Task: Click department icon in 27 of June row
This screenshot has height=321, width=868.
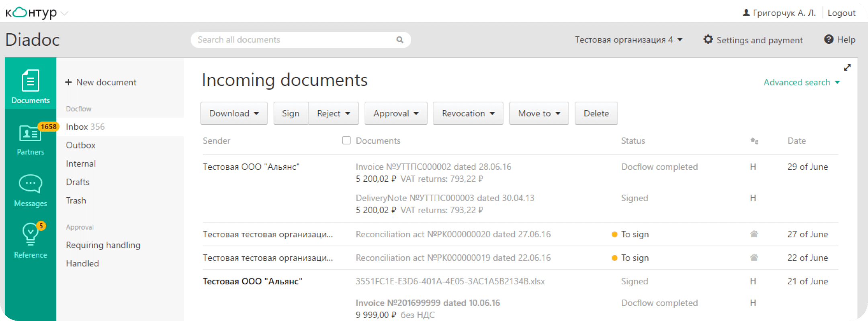Action: point(754,234)
